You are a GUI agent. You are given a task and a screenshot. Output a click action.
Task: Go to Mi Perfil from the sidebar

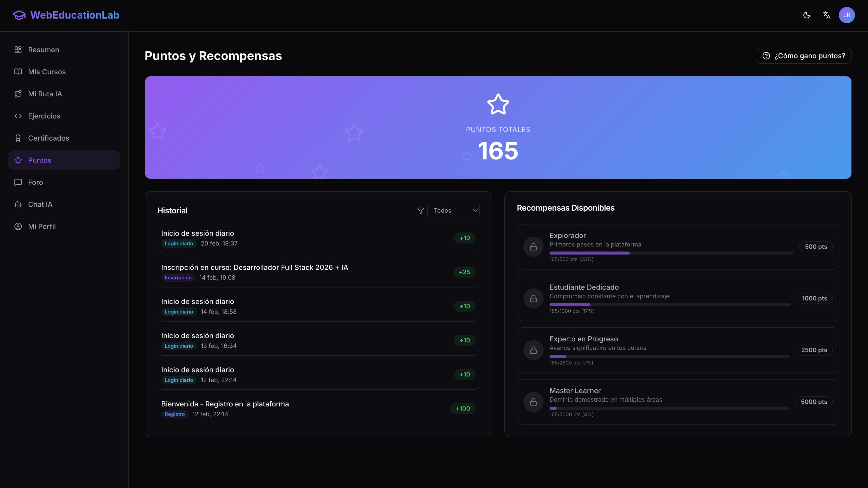(x=42, y=226)
